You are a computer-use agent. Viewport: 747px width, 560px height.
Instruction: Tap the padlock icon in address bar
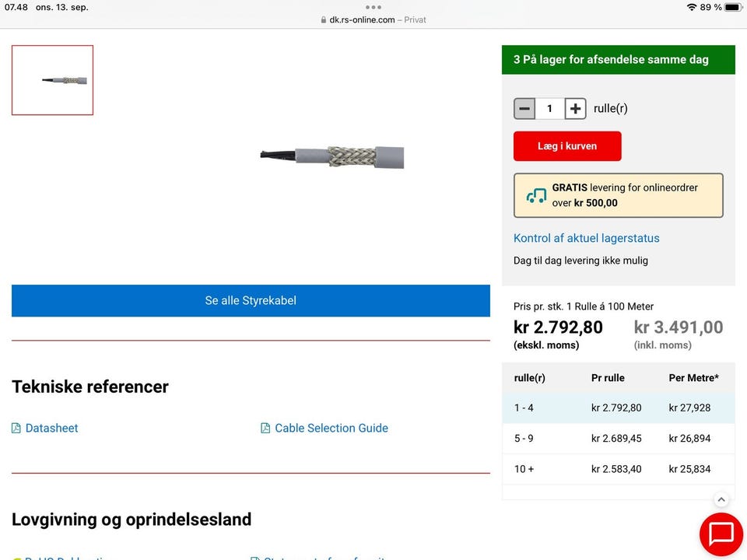[x=324, y=19]
